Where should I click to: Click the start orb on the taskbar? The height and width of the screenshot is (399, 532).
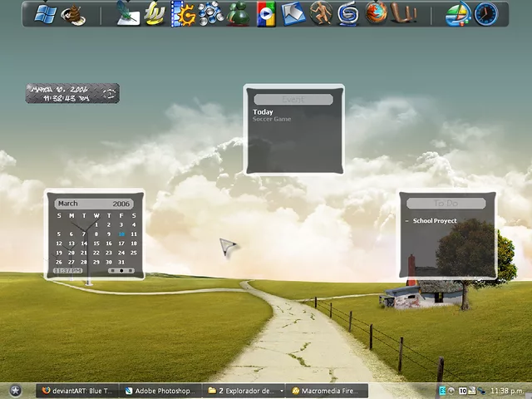point(15,390)
